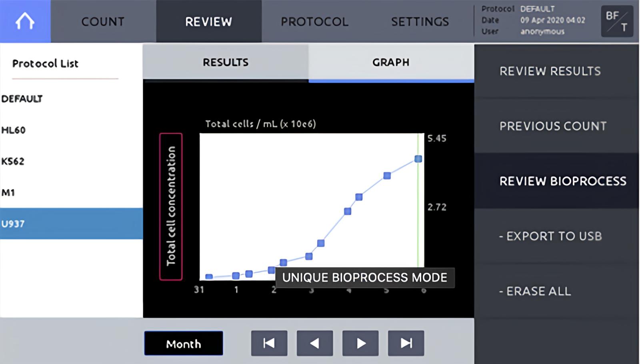The width and height of the screenshot is (640, 364).
Task: Go to the Home screen icon
Action: point(25,21)
